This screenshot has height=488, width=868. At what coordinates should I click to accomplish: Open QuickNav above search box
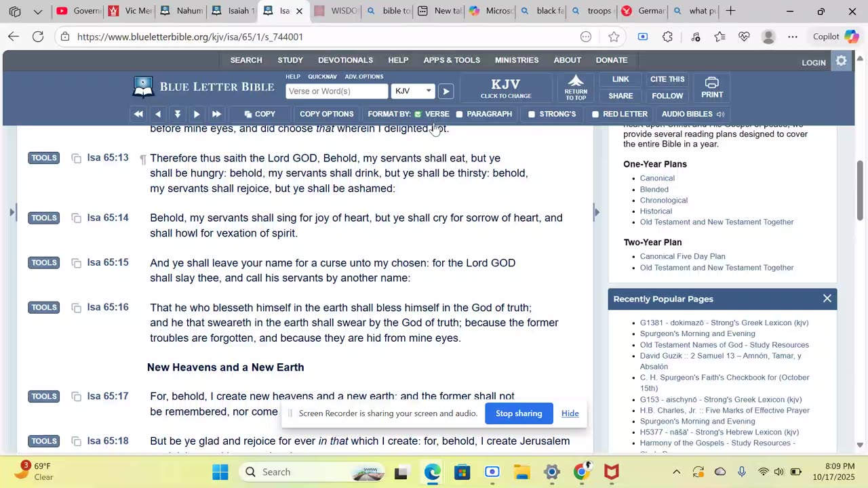click(322, 77)
